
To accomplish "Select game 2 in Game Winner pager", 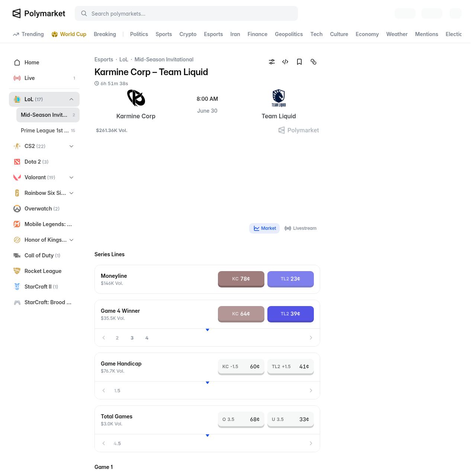I will (x=117, y=338).
